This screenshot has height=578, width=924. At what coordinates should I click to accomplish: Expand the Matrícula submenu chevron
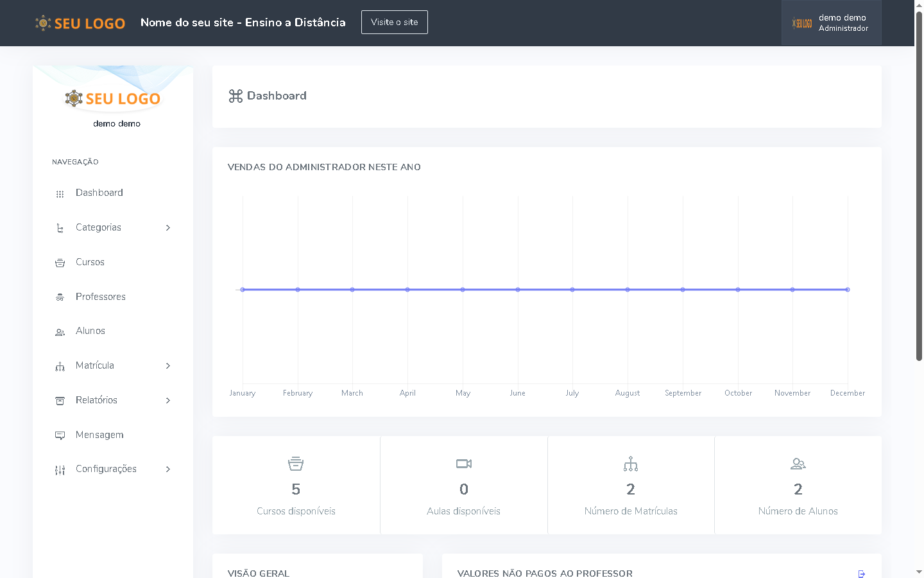[x=168, y=366]
